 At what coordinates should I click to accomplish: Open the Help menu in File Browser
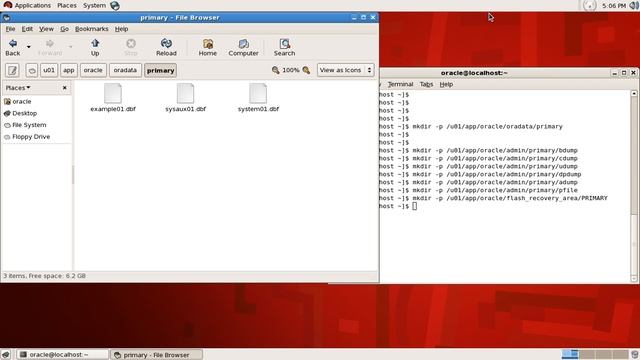(x=121, y=29)
